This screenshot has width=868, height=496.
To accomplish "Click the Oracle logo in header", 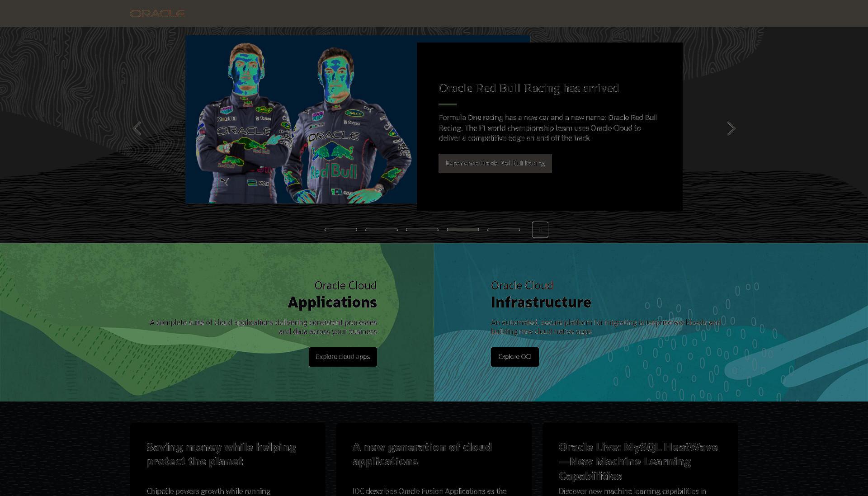I will (157, 14).
